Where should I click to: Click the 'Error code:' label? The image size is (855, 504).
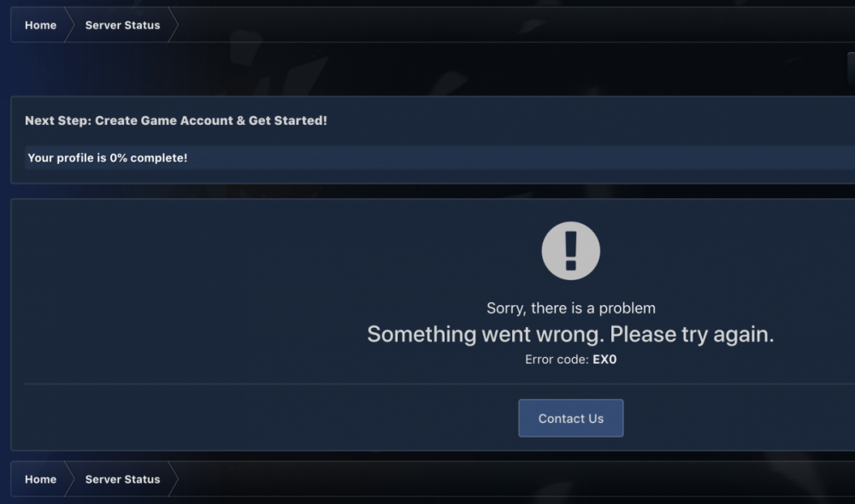click(x=557, y=360)
